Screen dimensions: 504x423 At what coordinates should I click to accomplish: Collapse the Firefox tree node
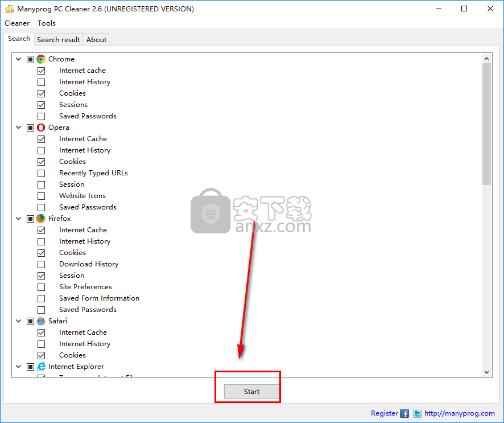19,219
